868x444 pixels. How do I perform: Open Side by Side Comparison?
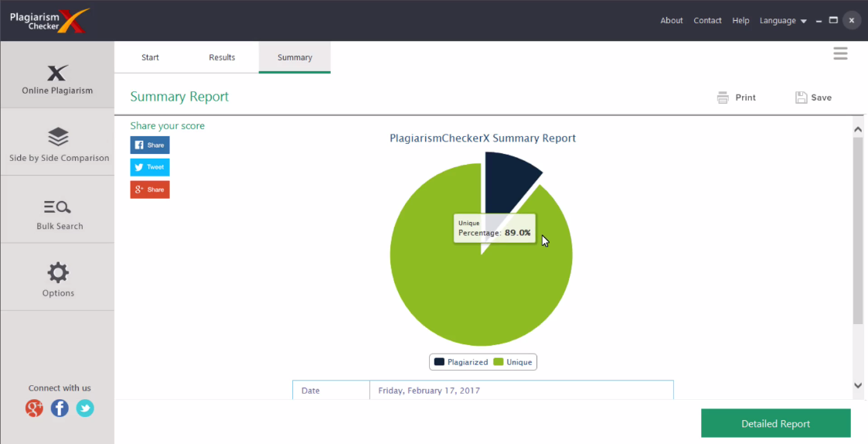point(57,142)
